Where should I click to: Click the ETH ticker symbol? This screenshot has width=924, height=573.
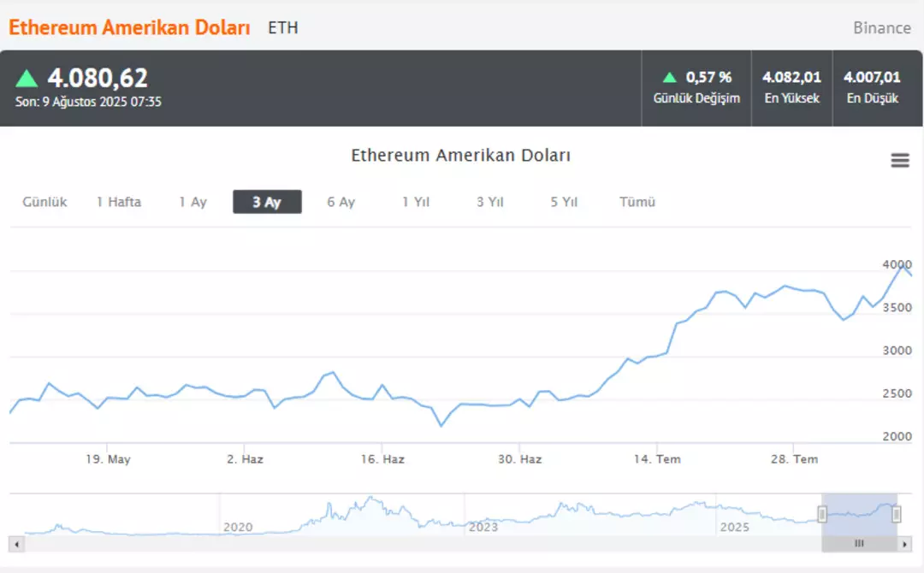pos(283,27)
